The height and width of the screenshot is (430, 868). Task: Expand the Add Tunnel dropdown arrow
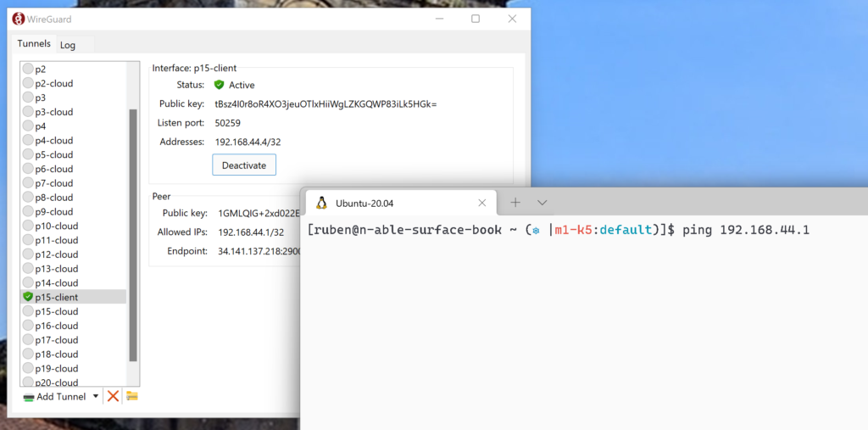click(x=96, y=396)
